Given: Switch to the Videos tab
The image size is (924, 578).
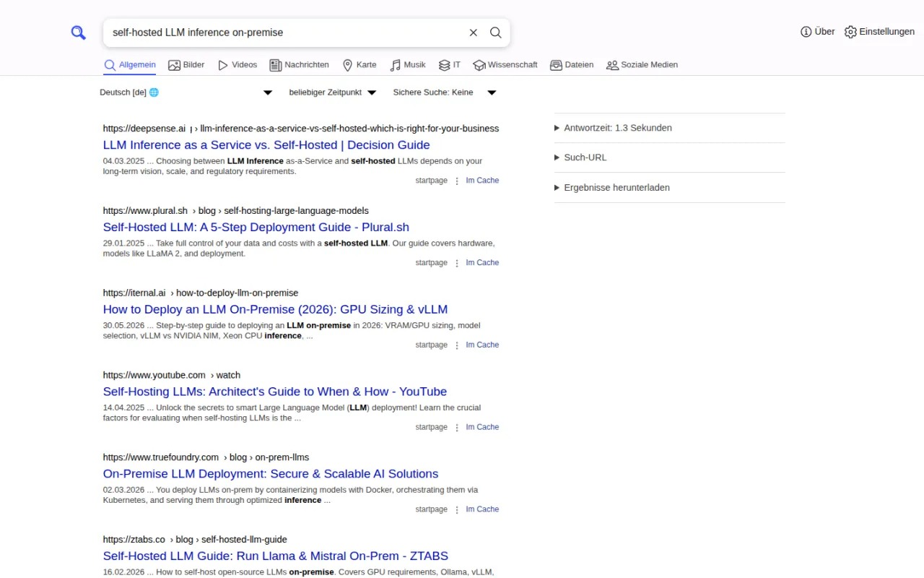Looking at the screenshot, I should coord(237,65).
